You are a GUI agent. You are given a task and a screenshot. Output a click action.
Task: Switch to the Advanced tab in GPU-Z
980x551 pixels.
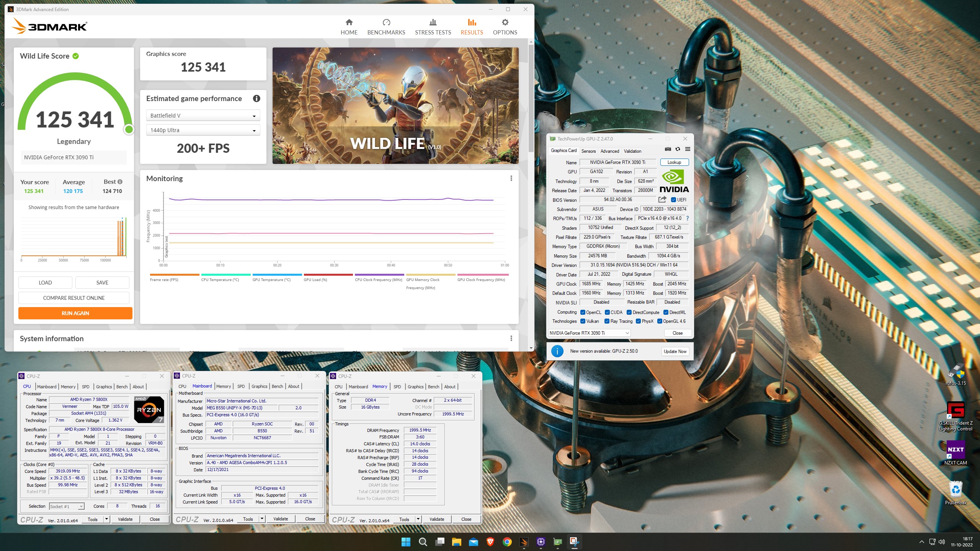[609, 151]
